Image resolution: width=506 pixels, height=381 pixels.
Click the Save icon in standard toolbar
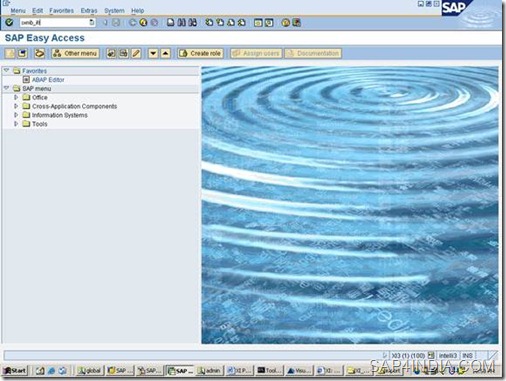(116, 23)
